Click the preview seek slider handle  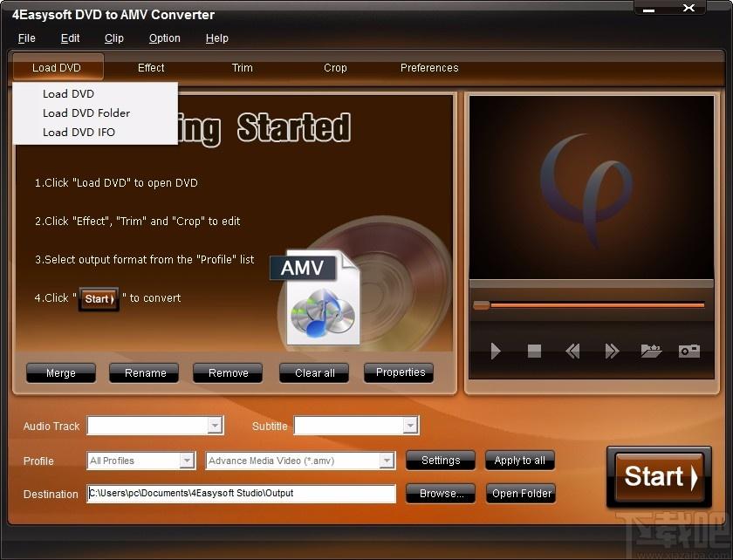coord(482,305)
